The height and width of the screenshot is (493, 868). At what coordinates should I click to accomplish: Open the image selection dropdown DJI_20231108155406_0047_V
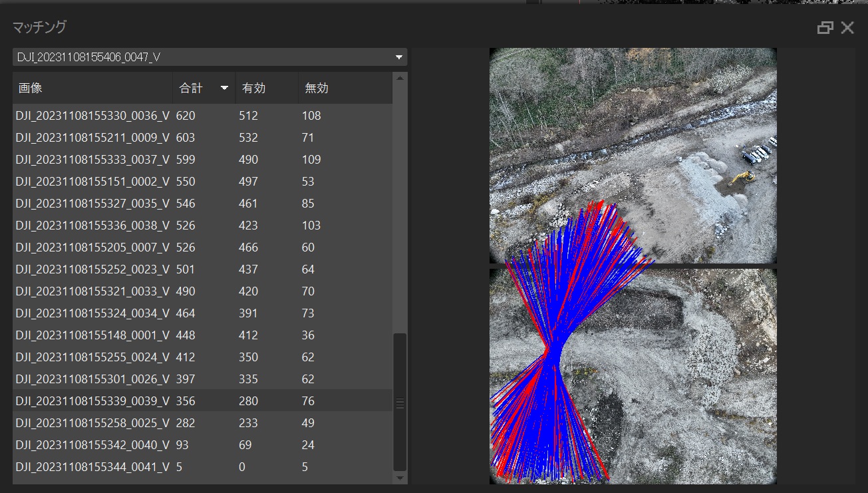point(210,57)
